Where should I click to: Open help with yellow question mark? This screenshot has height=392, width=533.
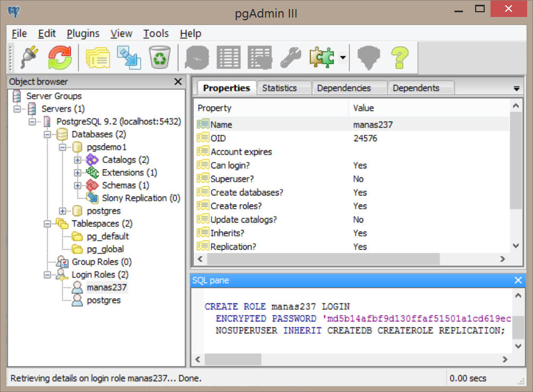point(400,57)
